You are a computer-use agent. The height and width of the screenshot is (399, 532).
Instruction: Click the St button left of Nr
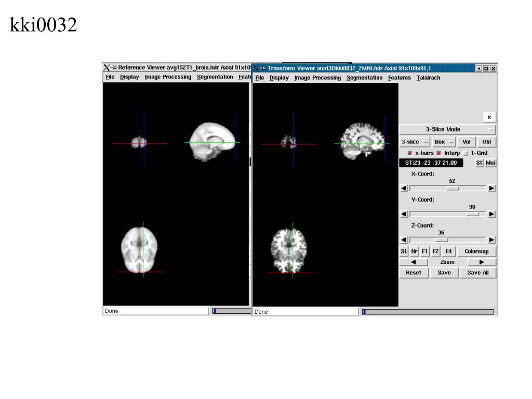[x=403, y=251]
